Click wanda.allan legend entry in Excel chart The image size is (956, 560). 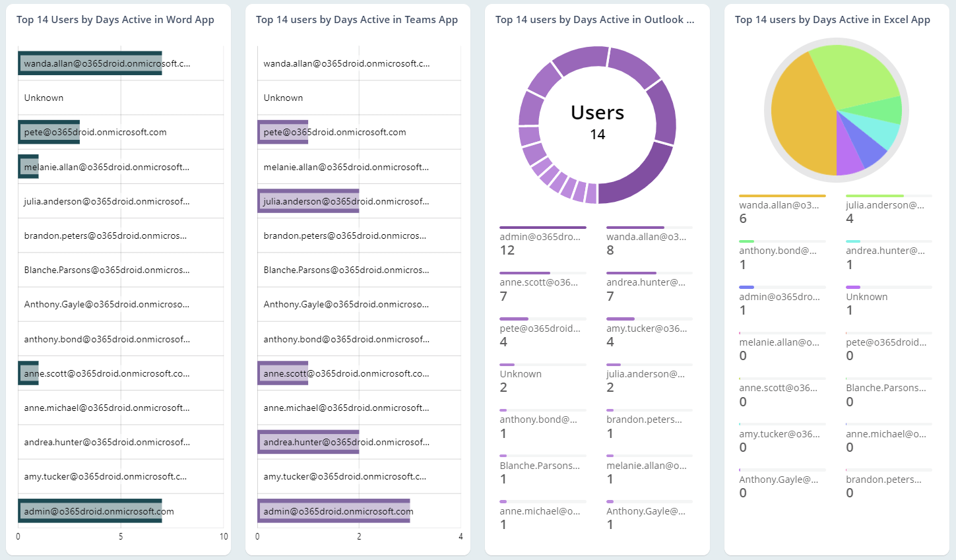tap(779, 205)
